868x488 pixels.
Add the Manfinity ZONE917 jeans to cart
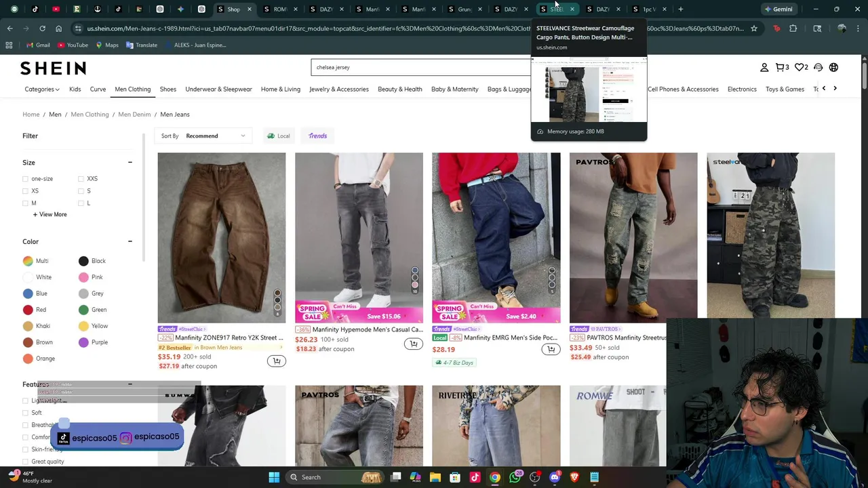[x=276, y=361]
